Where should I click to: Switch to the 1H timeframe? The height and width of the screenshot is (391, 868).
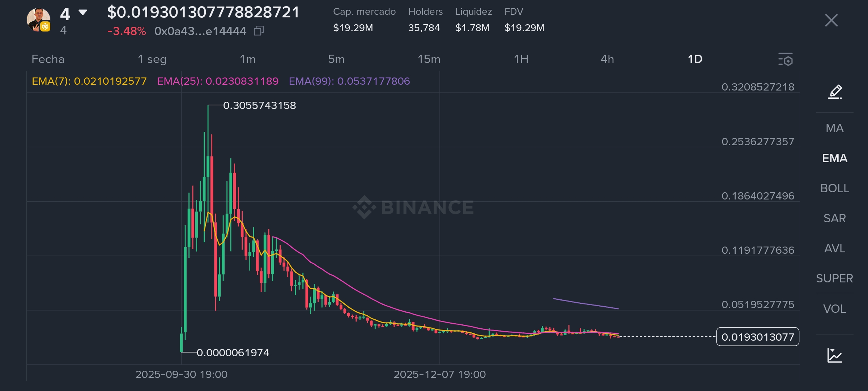point(521,59)
